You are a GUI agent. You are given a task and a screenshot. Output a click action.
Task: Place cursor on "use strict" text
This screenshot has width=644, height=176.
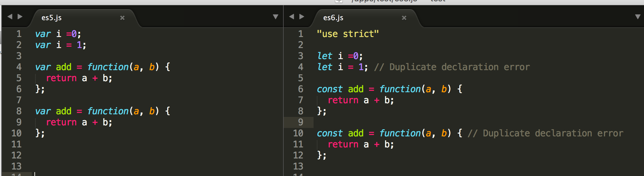coord(348,34)
